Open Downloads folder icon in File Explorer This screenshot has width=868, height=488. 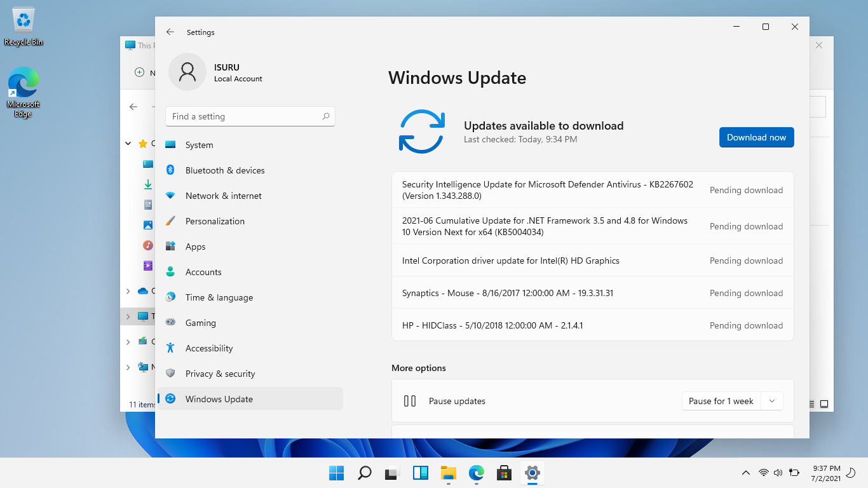pyautogui.click(x=148, y=184)
